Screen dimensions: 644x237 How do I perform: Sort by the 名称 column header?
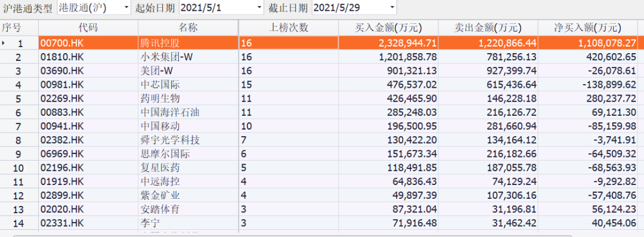pos(188,28)
